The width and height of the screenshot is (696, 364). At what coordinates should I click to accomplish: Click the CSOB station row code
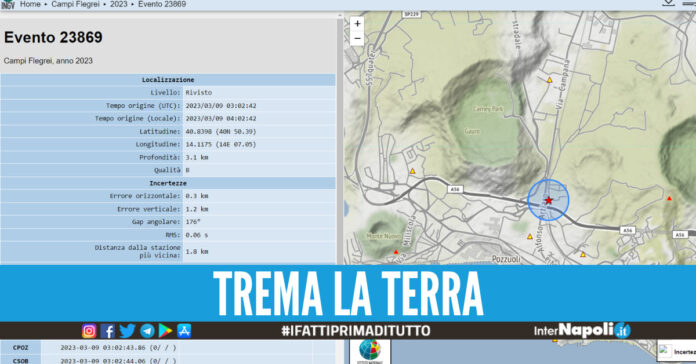pos(20,360)
